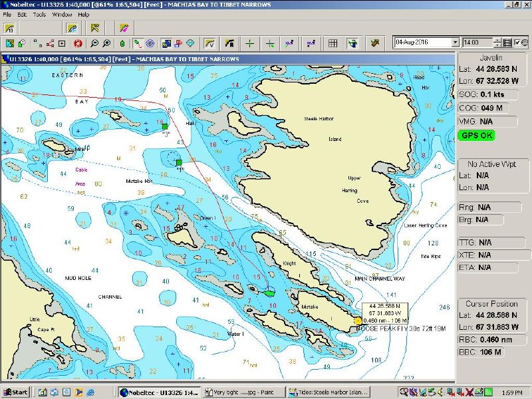
Task: Click the film strip animation icon
Action: point(507,43)
